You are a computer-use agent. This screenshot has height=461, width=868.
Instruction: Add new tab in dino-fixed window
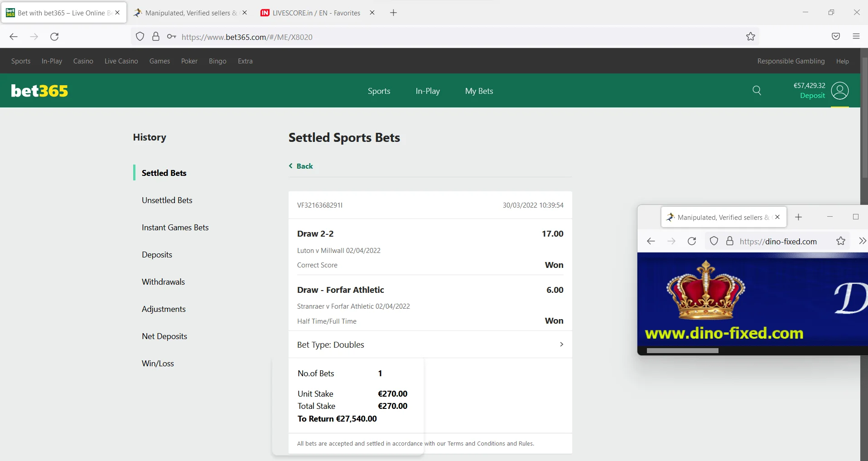798,217
